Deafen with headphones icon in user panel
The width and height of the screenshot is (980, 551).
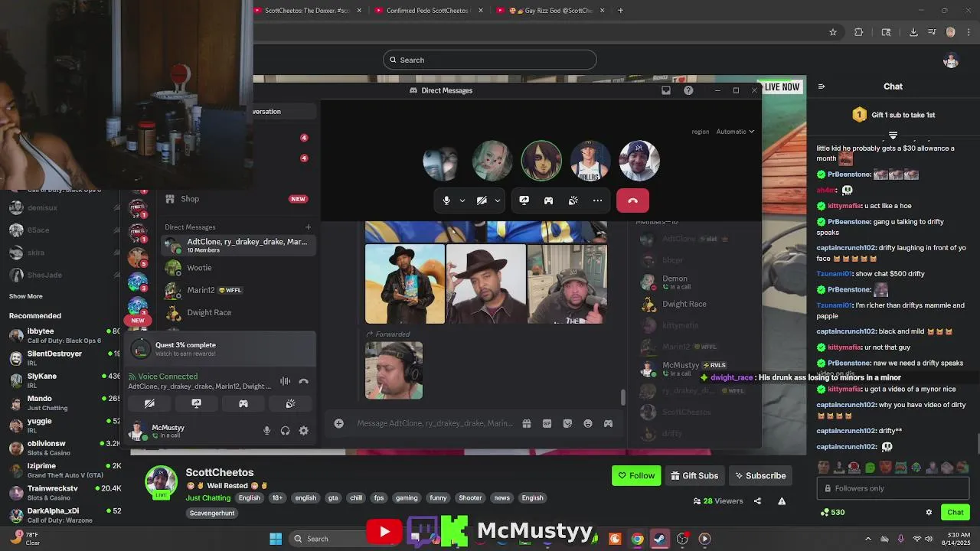(285, 431)
